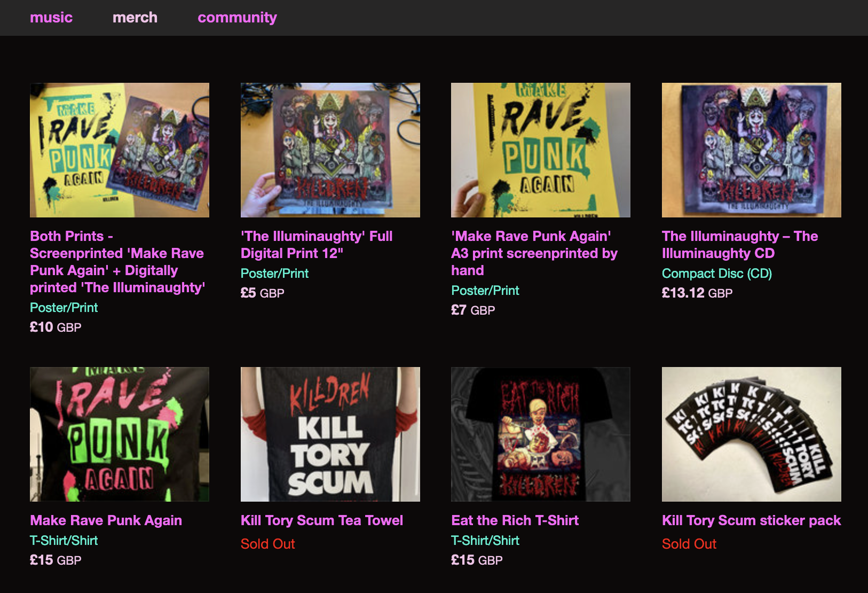The height and width of the screenshot is (593, 868).
Task: Click 'The Illuminaughty' Full Digital Print 12" title
Action: (x=316, y=245)
